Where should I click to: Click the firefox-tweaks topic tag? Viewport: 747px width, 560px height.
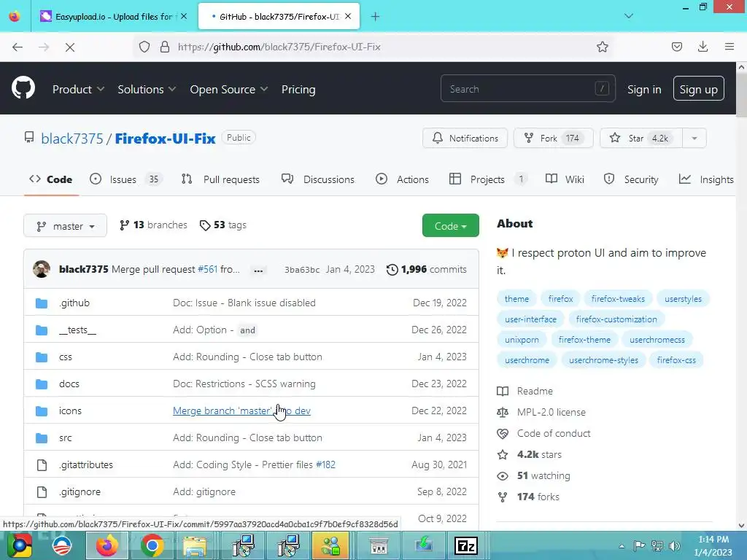(x=618, y=298)
